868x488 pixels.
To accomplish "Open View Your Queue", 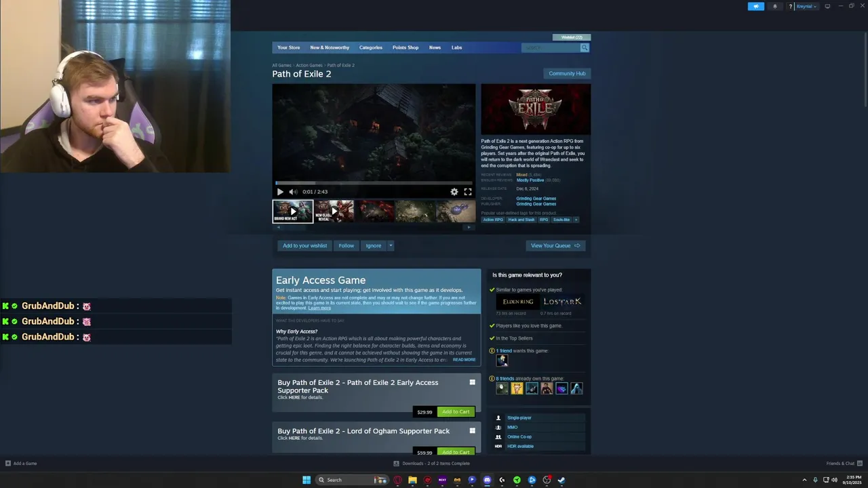I will pyautogui.click(x=555, y=246).
